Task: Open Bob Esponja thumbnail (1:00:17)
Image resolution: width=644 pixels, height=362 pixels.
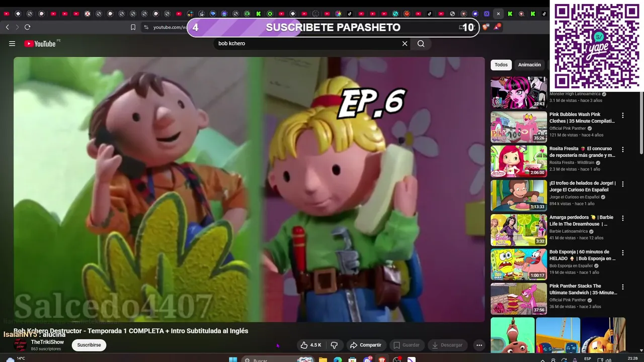Action: [519, 264]
